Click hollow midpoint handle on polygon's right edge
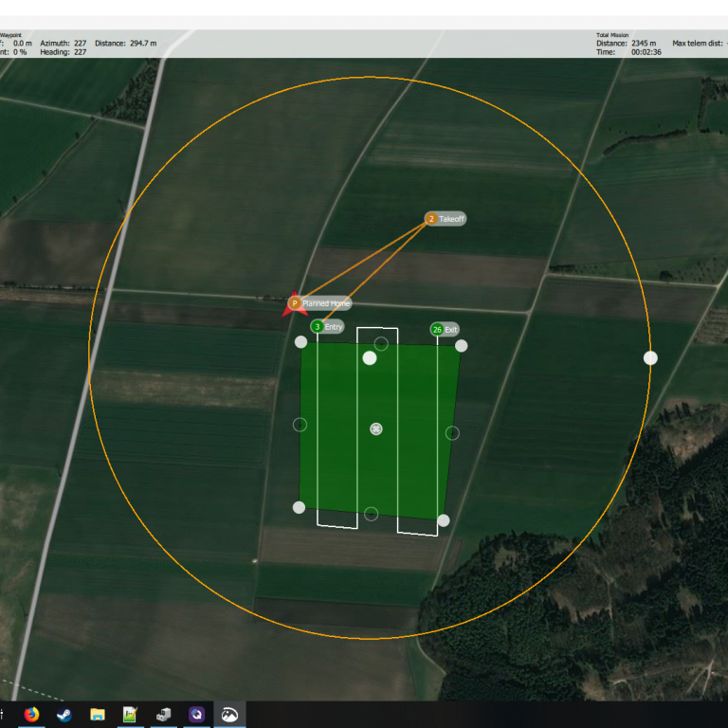728x728 pixels. tap(452, 433)
